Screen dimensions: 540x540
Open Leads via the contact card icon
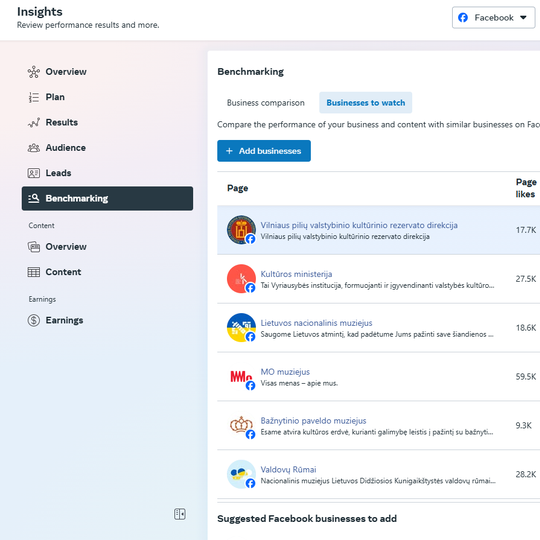coord(34,173)
